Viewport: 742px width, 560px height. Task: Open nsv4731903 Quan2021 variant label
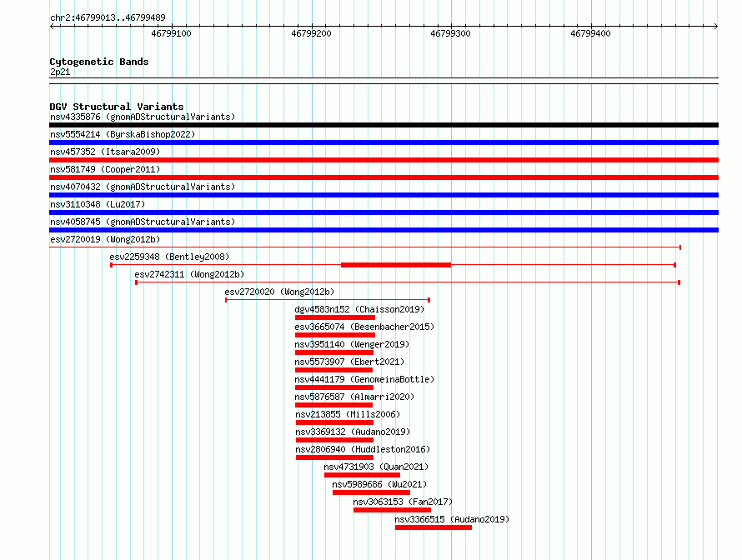(x=376, y=467)
